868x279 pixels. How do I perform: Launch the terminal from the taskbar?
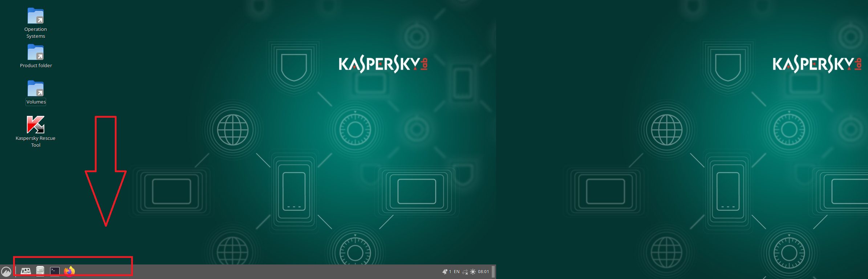click(x=55, y=271)
